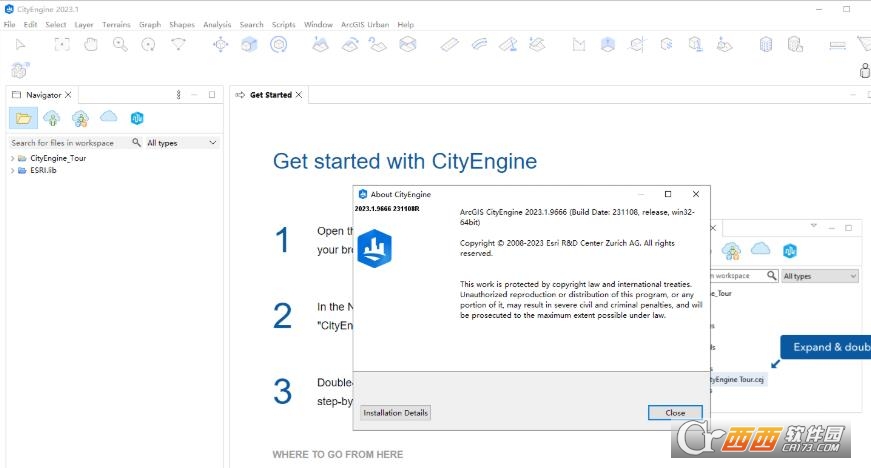This screenshot has width=871, height=468.
Task: Select the Polygonal Shape Creation tool
Action: [x=579, y=44]
